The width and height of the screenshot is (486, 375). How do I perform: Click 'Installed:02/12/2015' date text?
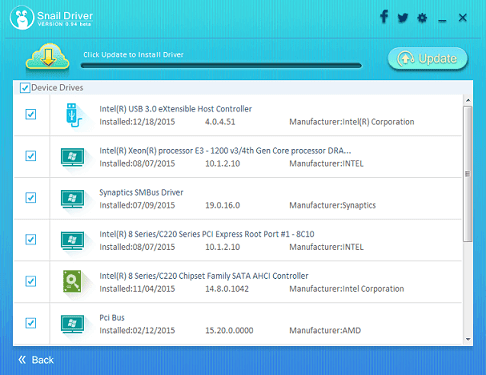click(137, 330)
